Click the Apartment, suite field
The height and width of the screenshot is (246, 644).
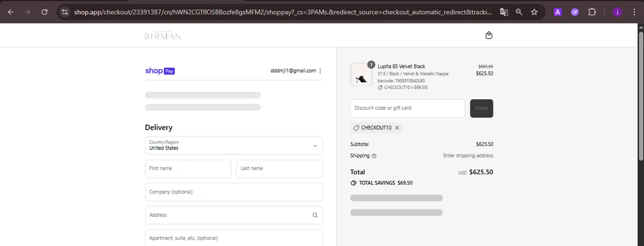tap(234, 238)
